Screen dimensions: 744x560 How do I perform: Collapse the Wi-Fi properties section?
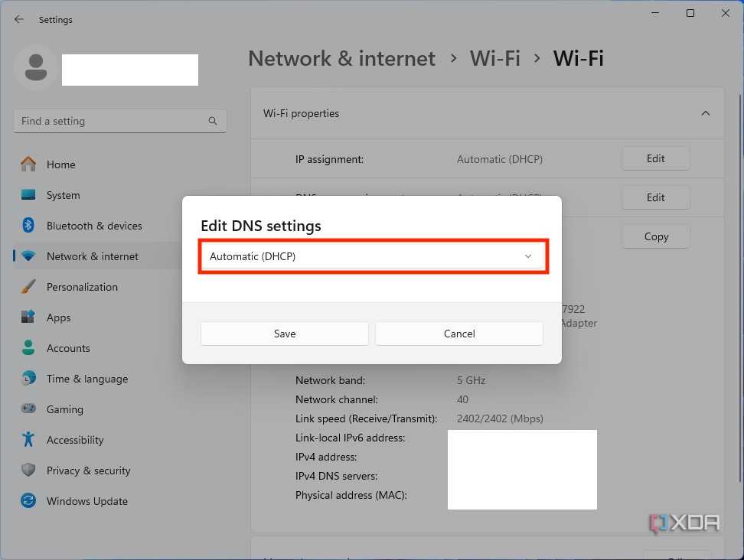[x=706, y=113]
